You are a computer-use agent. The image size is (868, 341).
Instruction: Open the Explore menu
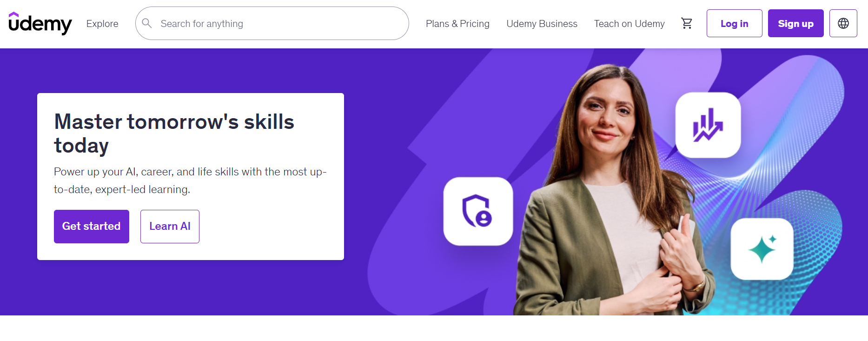(102, 24)
